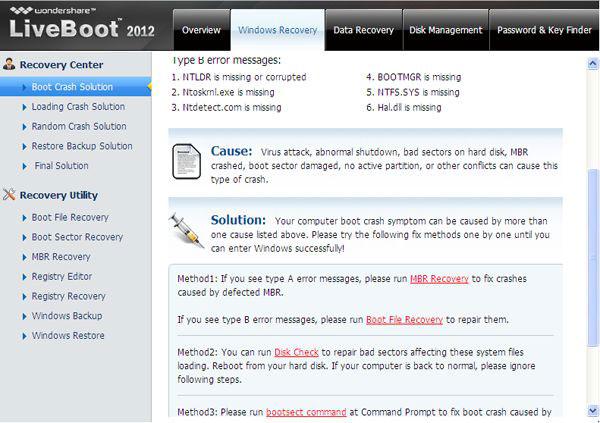Image resolution: width=600 pixels, height=423 pixels.
Task: Select Boot Crash Solution in sidebar
Action: pos(76,87)
